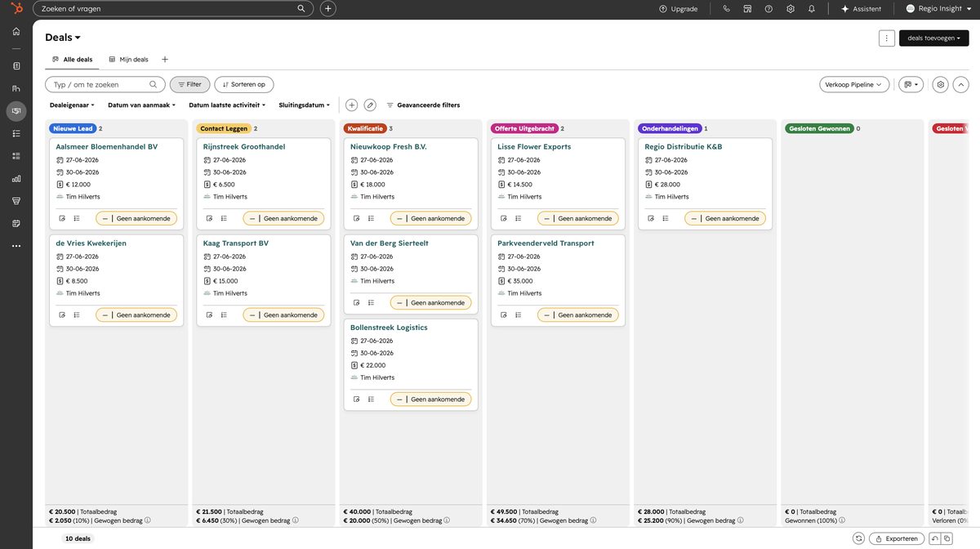
Task: Click the Offerte Uitgebracht stage label
Action: tap(524, 128)
